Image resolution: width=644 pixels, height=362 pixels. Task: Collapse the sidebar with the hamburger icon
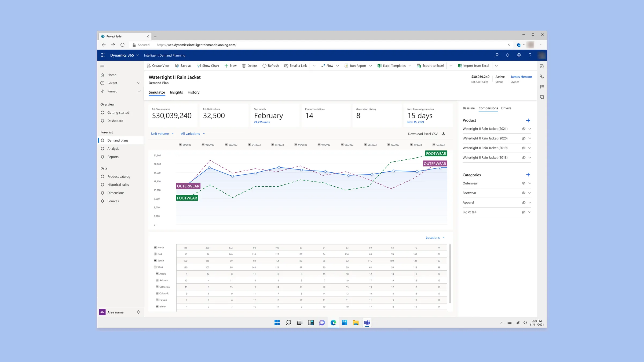pos(102,66)
